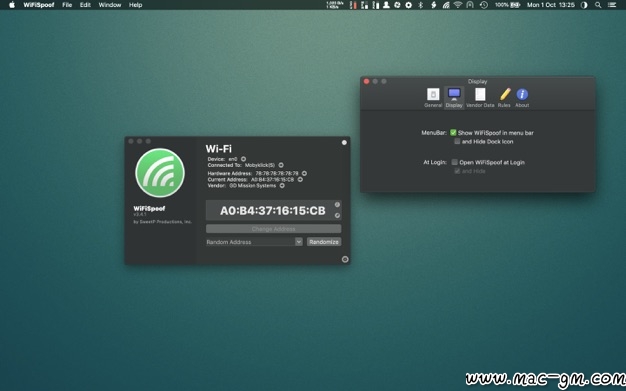Open the About info tab
Image resolution: width=626 pixels, height=391 pixels.
pos(522,98)
